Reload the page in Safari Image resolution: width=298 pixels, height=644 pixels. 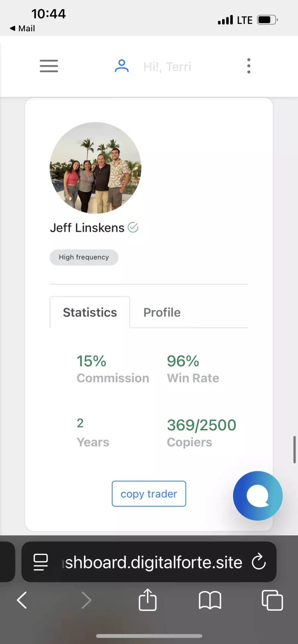tap(259, 561)
